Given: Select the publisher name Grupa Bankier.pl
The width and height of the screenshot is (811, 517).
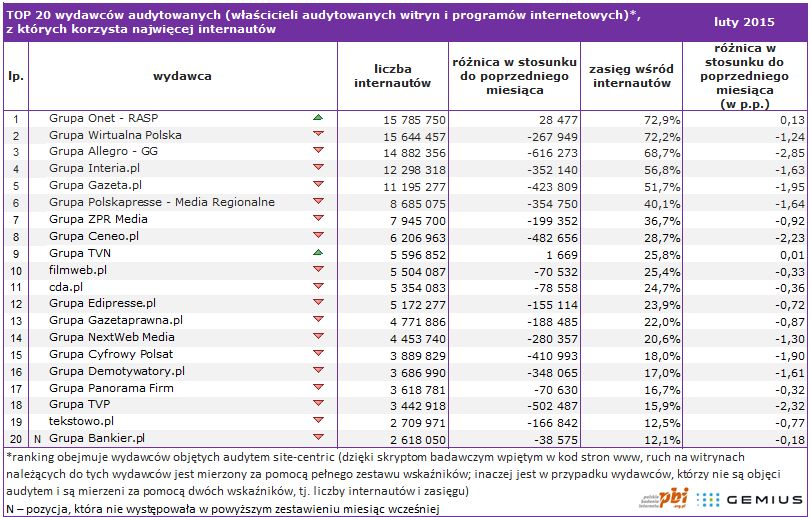Looking at the screenshot, I should (97, 438).
